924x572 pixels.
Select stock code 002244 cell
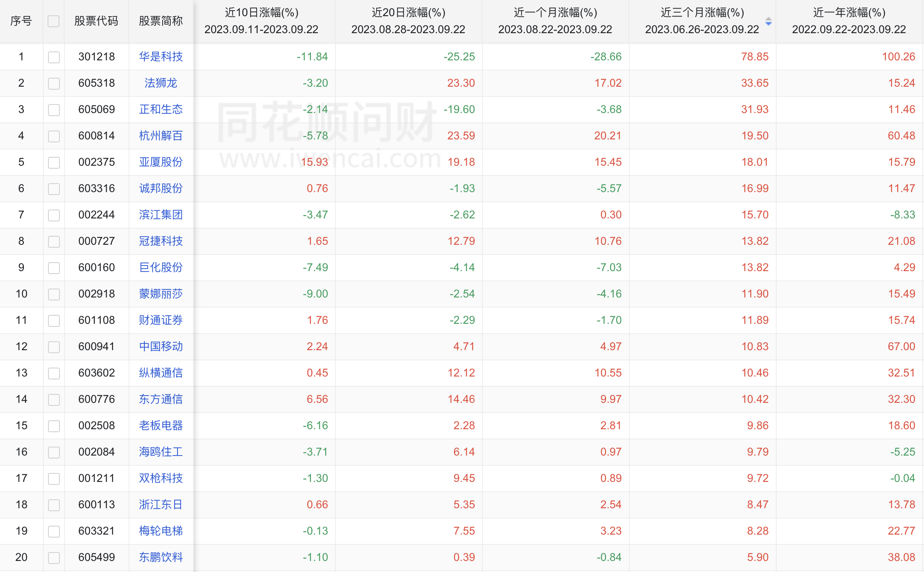click(97, 215)
